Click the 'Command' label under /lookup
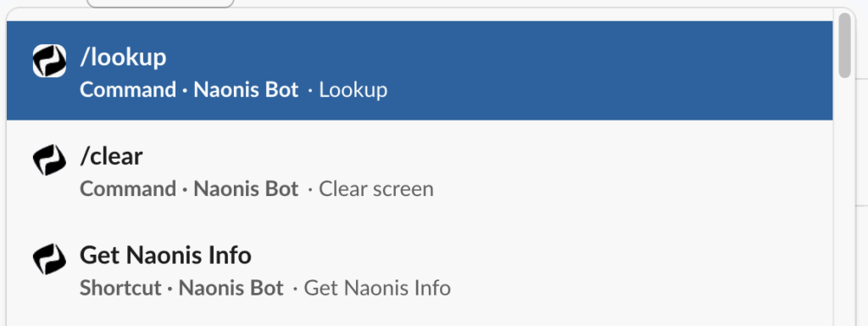Viewport: 868px width, 326px height. [x=128, y=90]
